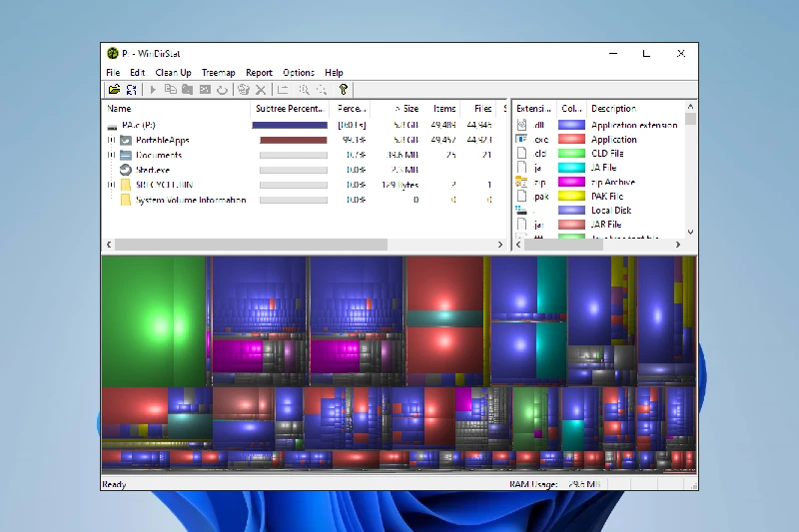Select the magenta zip Archive color swatch

(x=571, y=183)
